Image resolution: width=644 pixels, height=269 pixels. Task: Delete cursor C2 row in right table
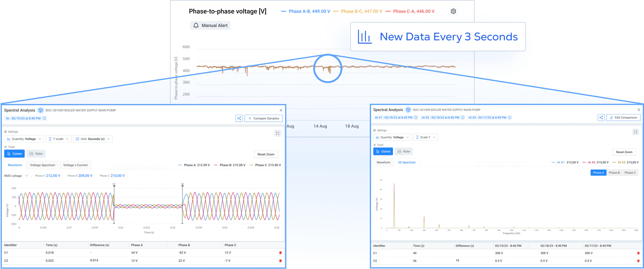[638, 261]
